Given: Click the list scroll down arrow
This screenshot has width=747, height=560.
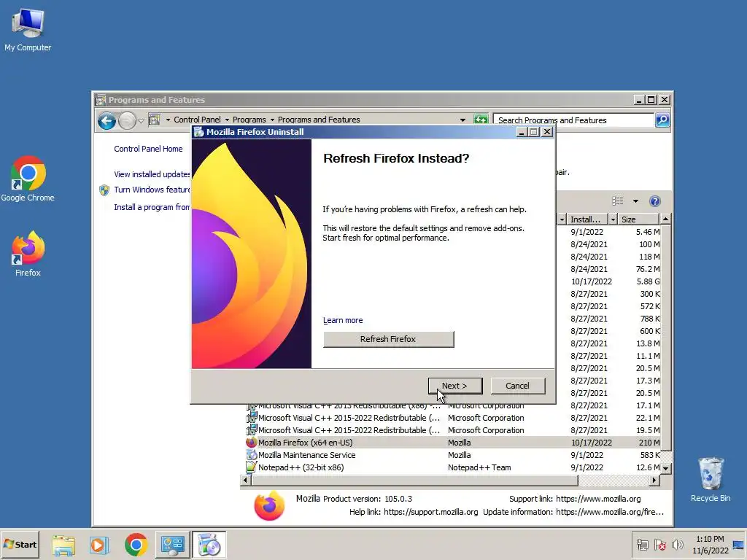Looking at the screenshot, I should (665, 469).
